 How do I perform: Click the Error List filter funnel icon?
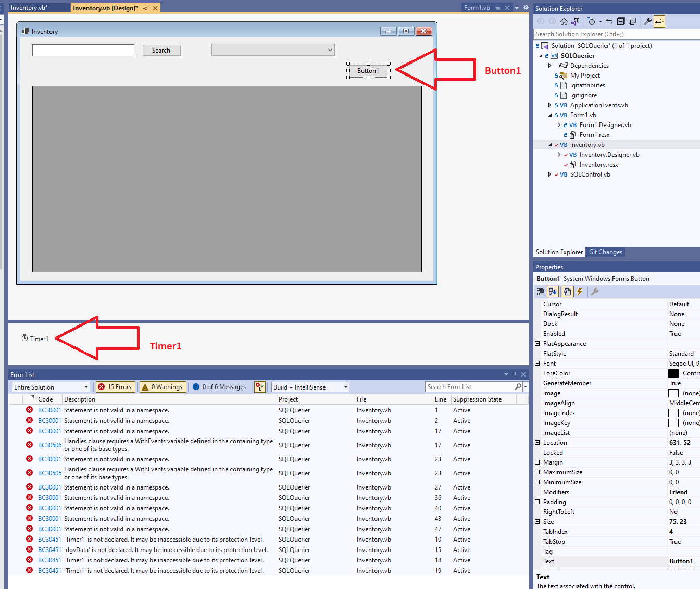[259, 387]
